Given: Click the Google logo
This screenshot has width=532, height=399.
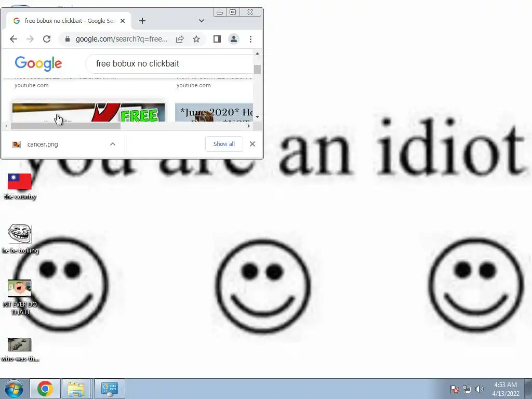Looking at the screenshot, I should tap(38, 63).
